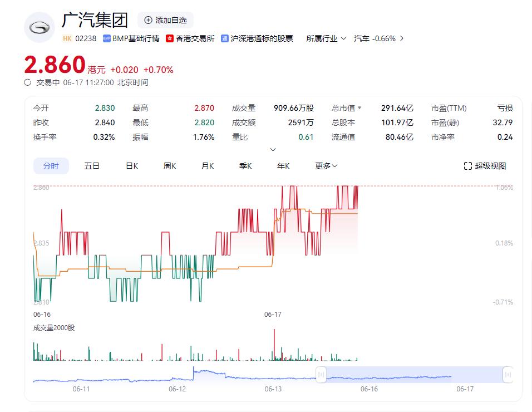532x412 pixels.
Task: Click the 振幅 value 1.76%
Action: coord(204,137)
